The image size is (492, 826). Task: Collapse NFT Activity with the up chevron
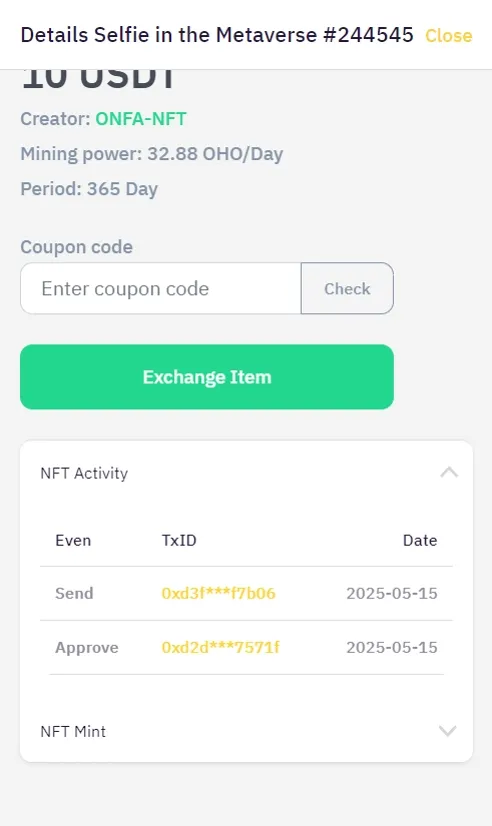click(449, 472)
